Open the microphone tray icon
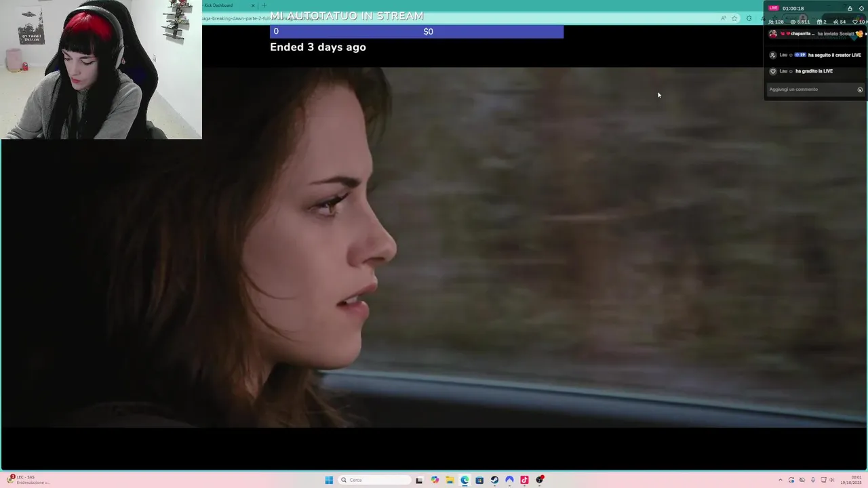This screenshot has height=488, width=868. tap(813, 480)
